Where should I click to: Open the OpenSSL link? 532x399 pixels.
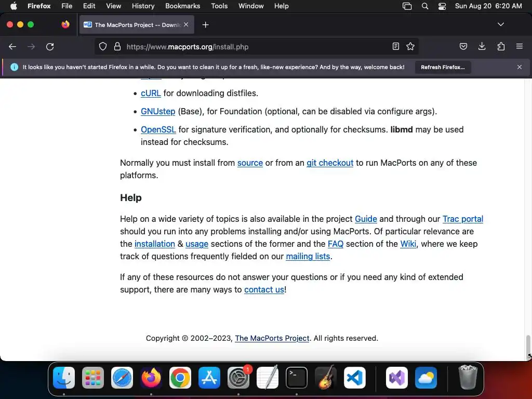(x=158, y=129)
